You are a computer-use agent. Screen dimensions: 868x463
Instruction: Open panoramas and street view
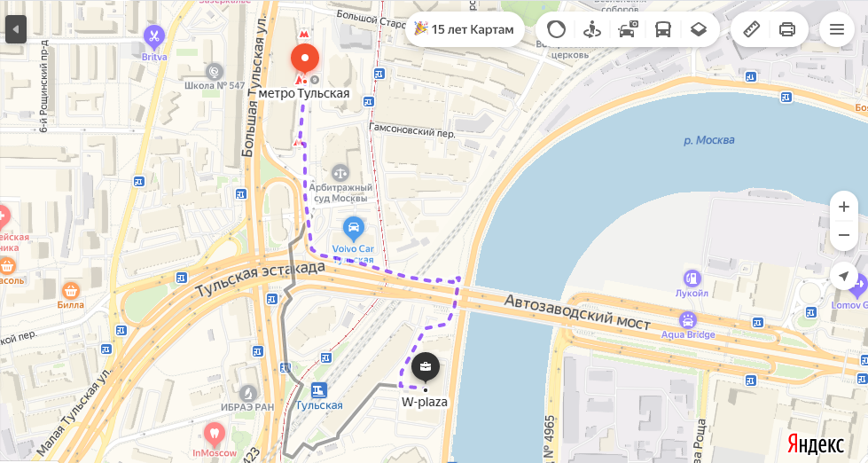pos(591,28)
